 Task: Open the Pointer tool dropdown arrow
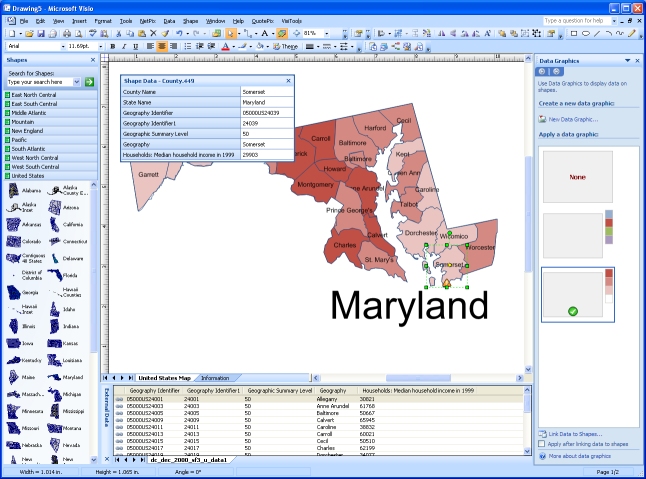click(x=239, y=34)
